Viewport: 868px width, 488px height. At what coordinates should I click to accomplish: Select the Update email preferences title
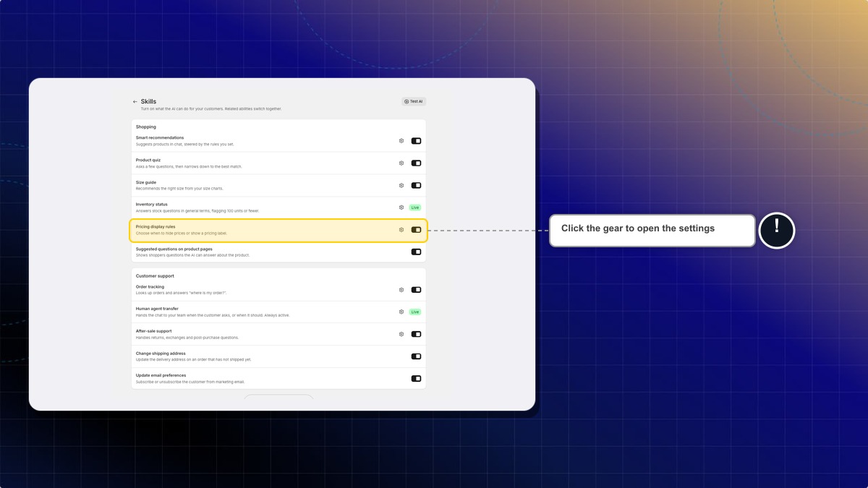tap(161, 375)
